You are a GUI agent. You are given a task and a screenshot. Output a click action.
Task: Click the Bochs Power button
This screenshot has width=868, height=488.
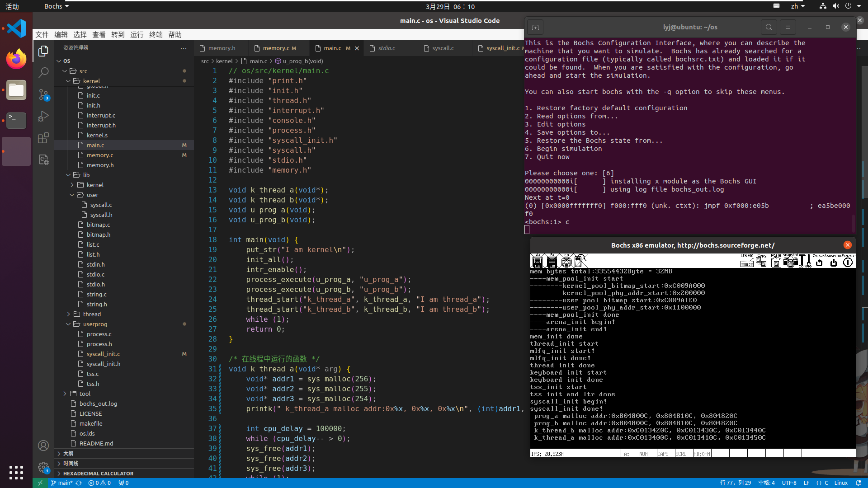848,261
